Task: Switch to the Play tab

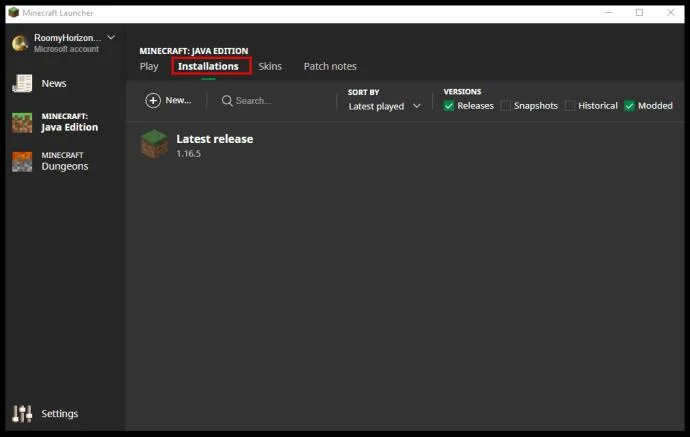Action: 149,66
